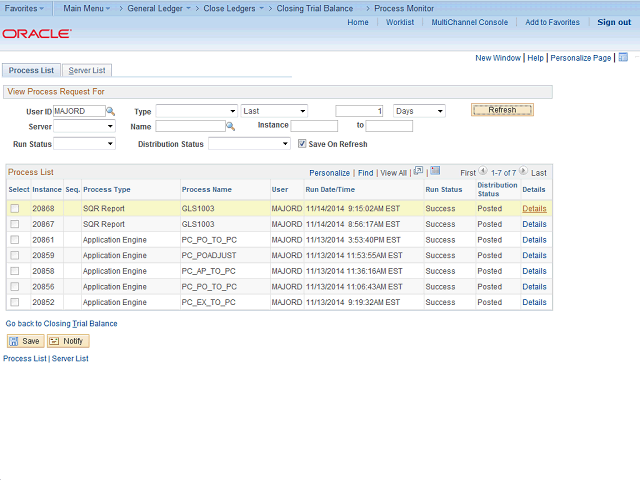Click the download-to-spreadsheet grid icon

click(x=435, y=171)
